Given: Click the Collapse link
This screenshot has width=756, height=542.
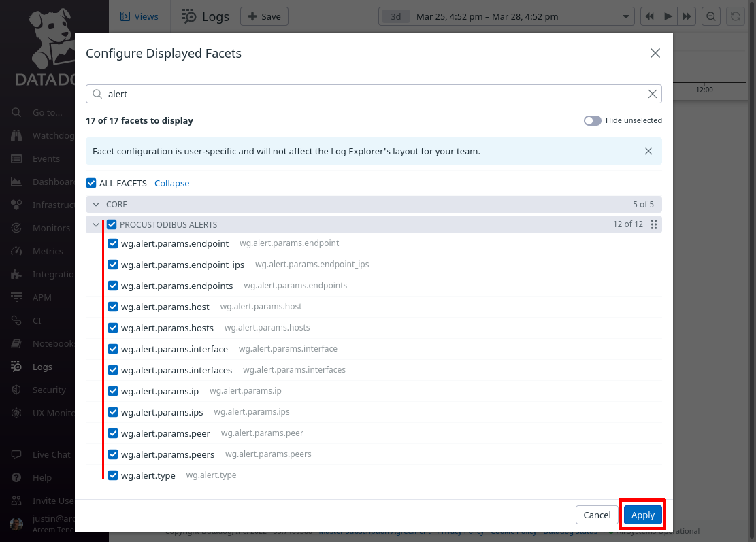Looking at the screenshot, I should tap(171, 183).
